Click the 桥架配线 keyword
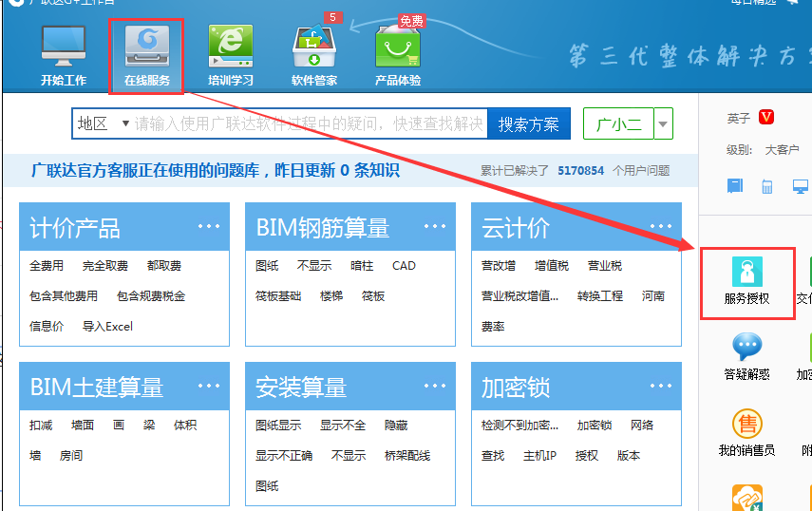The height and width of the screenshot is (511, 812). pyautogui.click(x=407, y=456)
